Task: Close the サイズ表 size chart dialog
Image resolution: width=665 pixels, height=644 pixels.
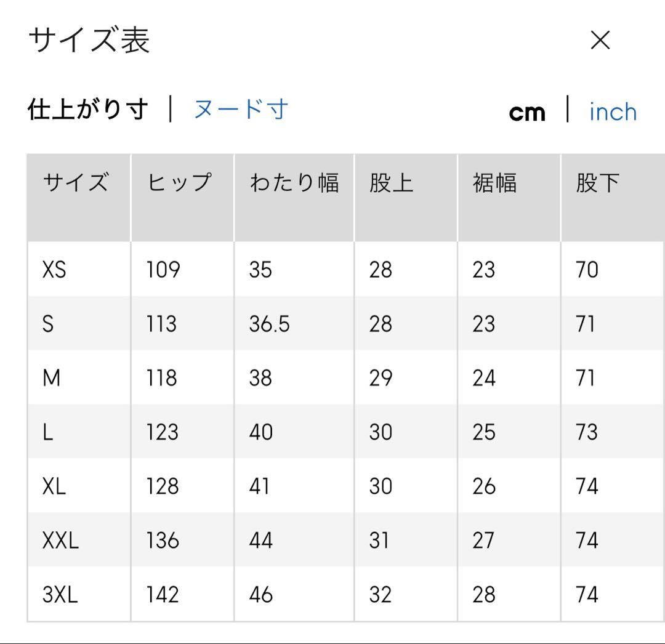Action: click(x=600, y=41)
